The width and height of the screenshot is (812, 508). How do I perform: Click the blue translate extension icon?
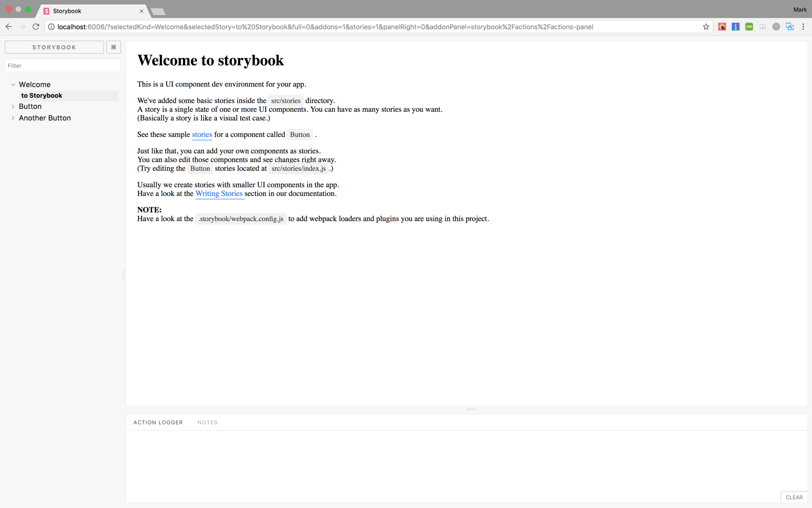(x=789, y=27)
